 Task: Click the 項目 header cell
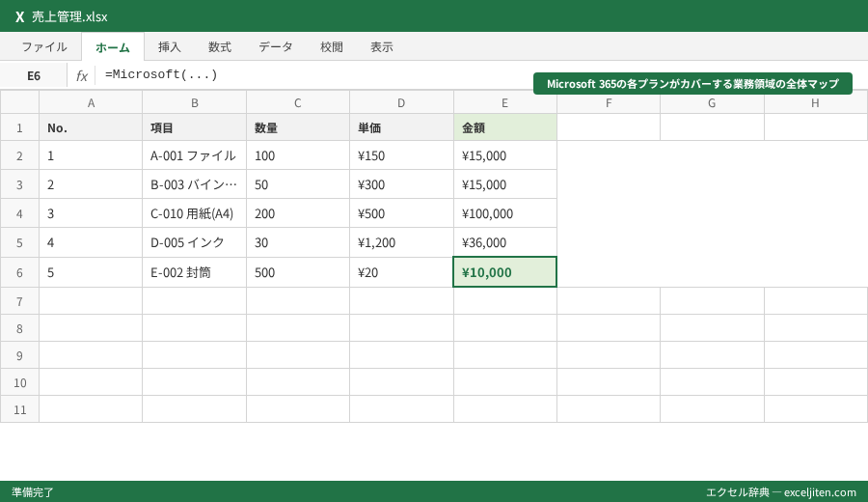click(x=194, y=128)
